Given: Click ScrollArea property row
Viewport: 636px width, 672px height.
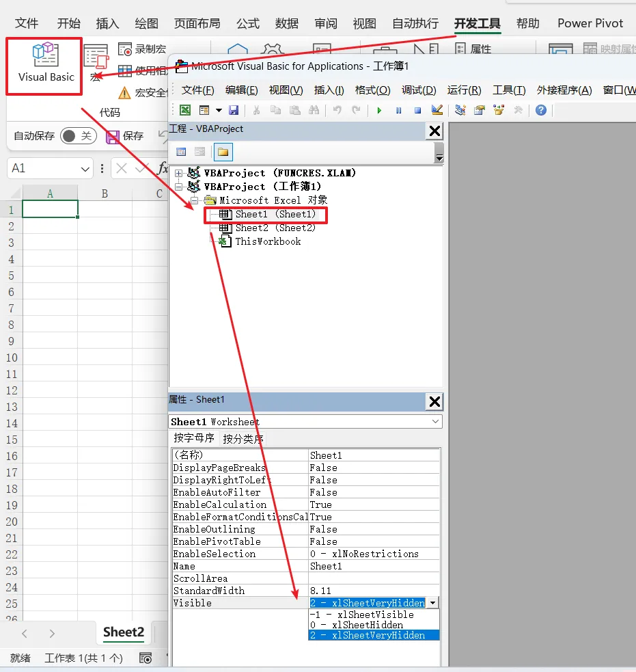Looking at the screenshot, I should 306,578.
